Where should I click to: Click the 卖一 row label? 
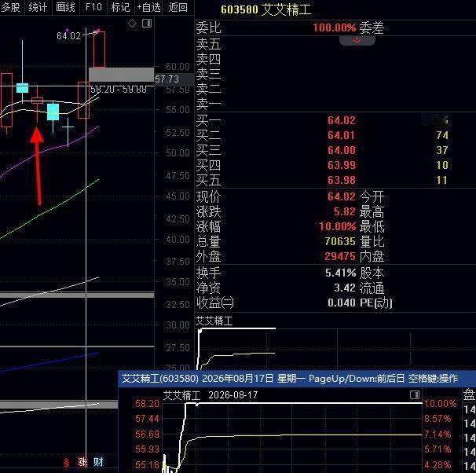coord(208,104)
